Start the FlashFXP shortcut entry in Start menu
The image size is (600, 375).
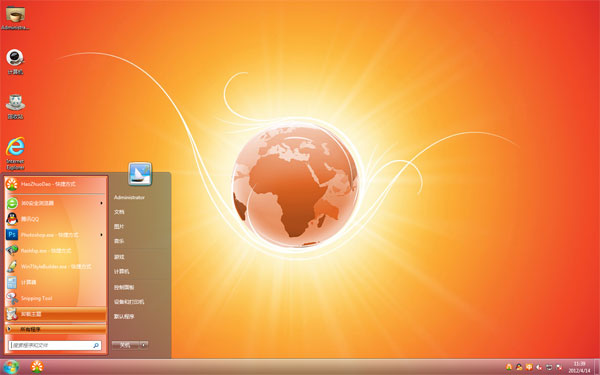coord(55,251)
